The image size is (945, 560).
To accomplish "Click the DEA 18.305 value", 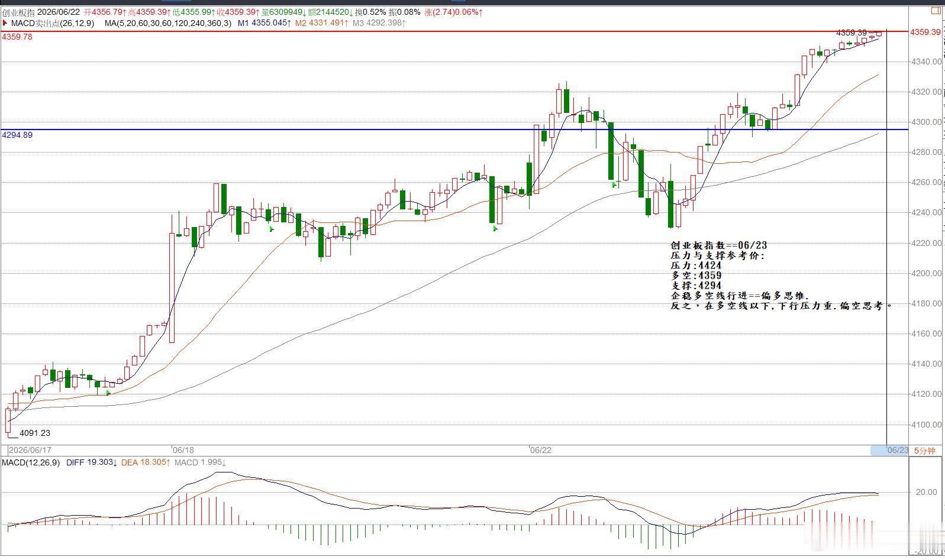I will [146, 462].
